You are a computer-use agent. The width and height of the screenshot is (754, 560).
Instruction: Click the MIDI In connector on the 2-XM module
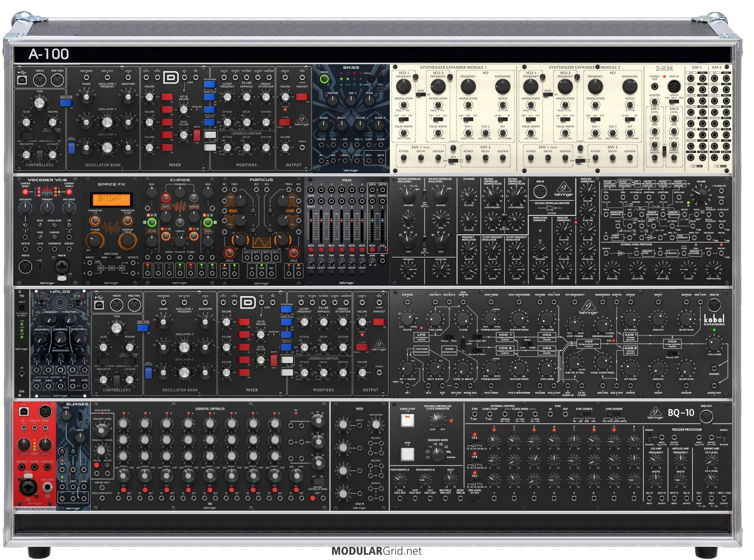674,86
